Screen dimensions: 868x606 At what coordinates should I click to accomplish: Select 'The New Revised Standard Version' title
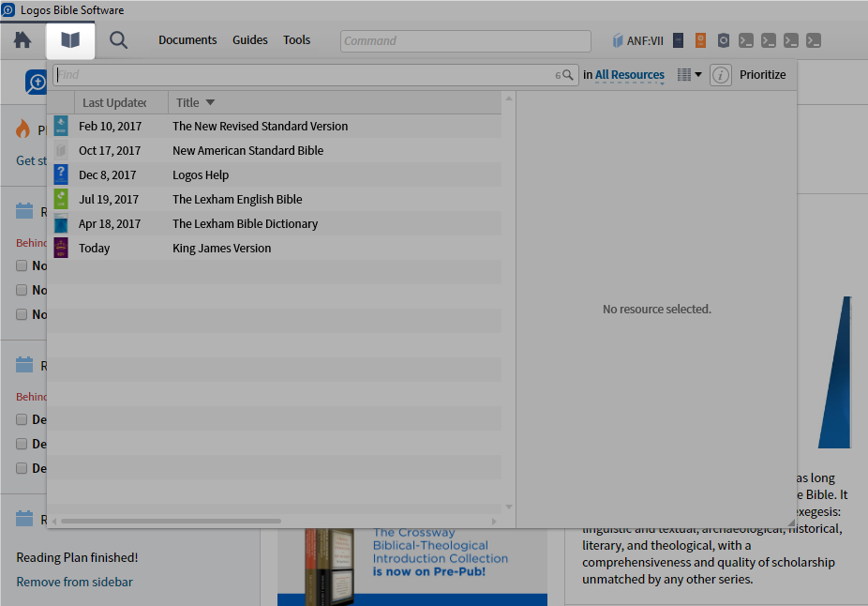[261, 127]
